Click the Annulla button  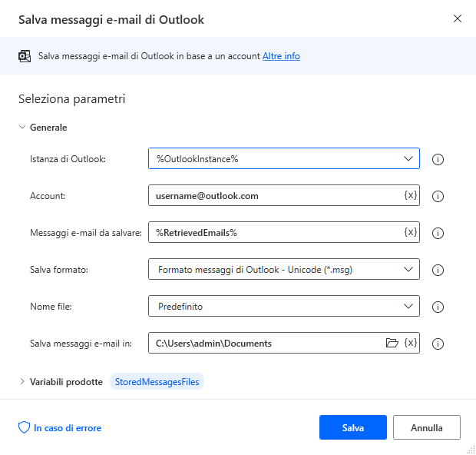pyautogui.click(x=427, y=427)
